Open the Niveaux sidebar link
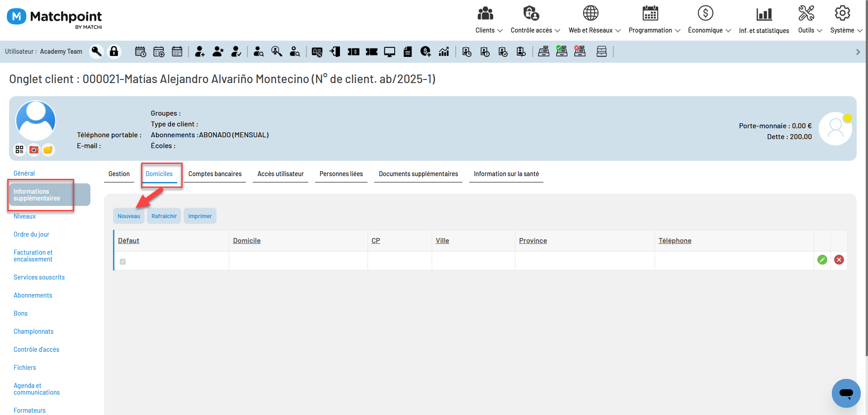The height and width of the screenshot is (415, 868). click(24, 216)
